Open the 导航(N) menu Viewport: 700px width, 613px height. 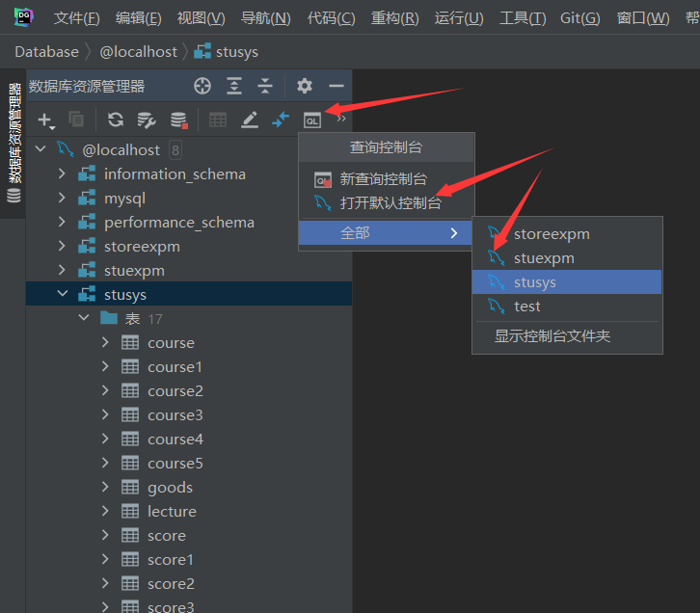[x=265, y=18]
